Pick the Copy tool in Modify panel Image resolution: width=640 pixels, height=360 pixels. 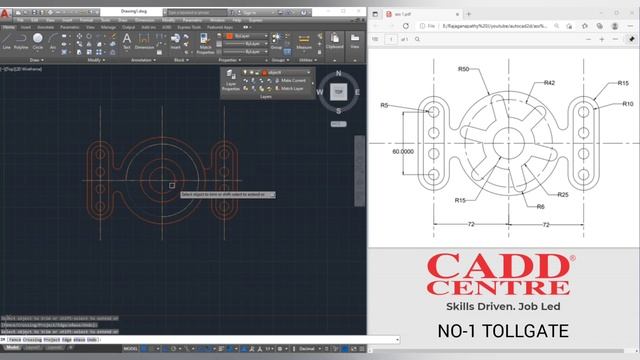tap(79, 44)
